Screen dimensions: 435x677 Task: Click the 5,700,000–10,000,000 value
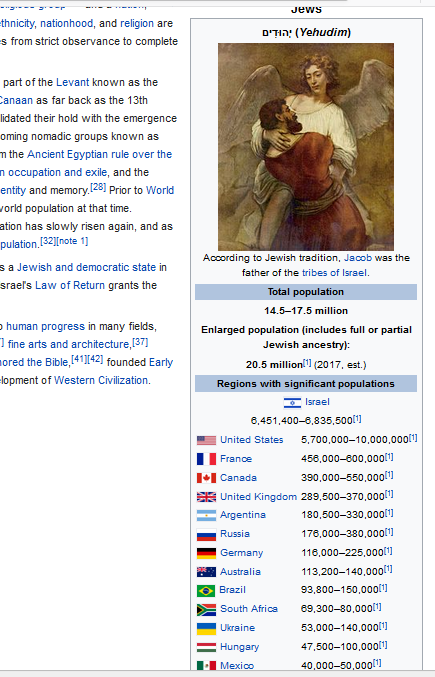(355, 440)
